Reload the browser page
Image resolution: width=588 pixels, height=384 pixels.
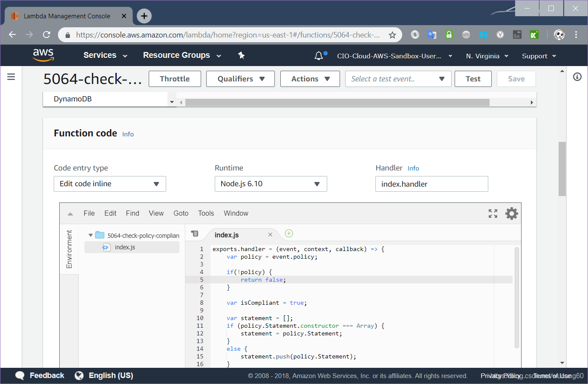[x=46, y=35]
